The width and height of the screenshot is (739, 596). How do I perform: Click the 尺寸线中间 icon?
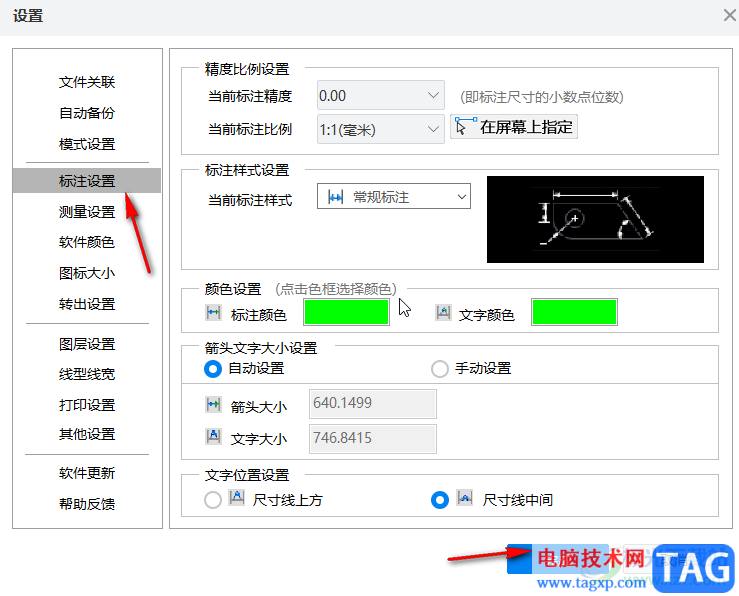[465, 498]
